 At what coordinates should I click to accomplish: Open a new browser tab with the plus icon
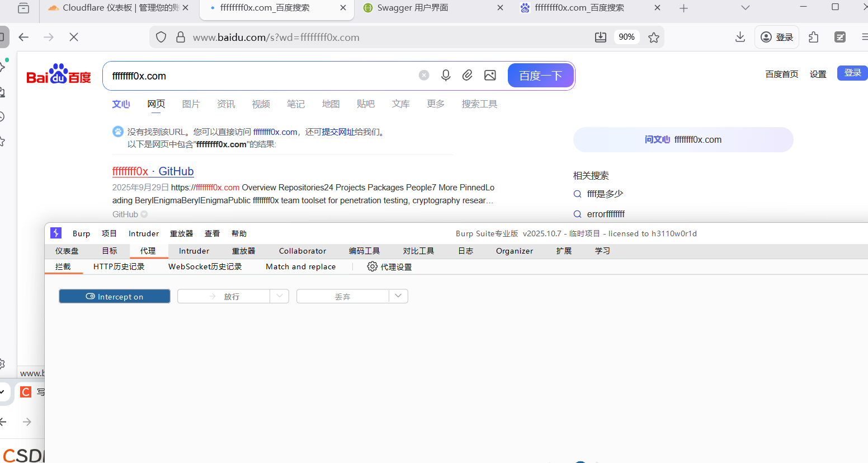pos(683,8)
